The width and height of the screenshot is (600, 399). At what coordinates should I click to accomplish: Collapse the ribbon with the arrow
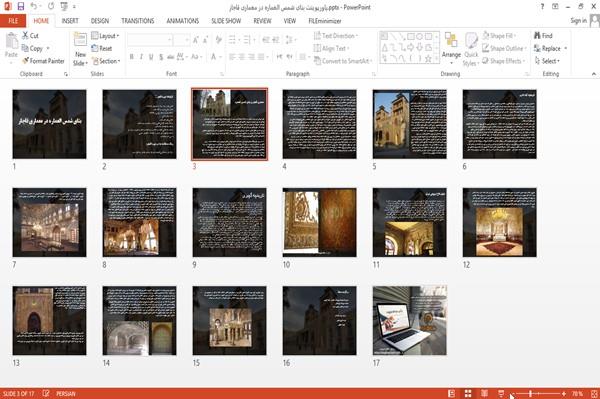coord(593,74)
